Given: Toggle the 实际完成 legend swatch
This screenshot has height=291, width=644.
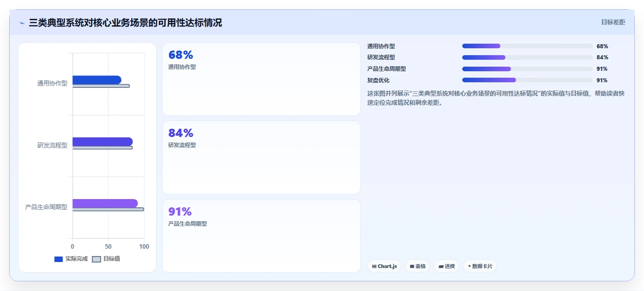Looking at the screenshot, I should 58,259.
